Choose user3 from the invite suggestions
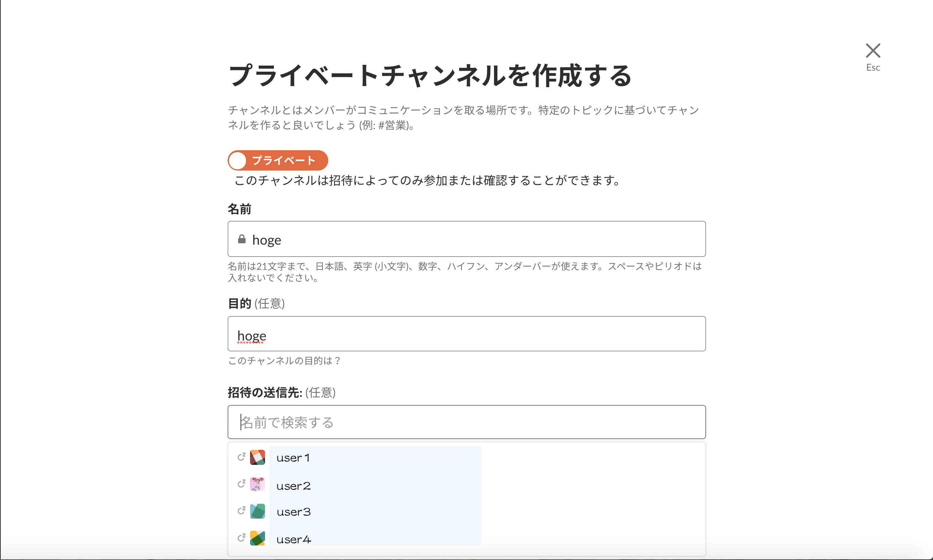 pyautogui.click(x=467, y=512)
